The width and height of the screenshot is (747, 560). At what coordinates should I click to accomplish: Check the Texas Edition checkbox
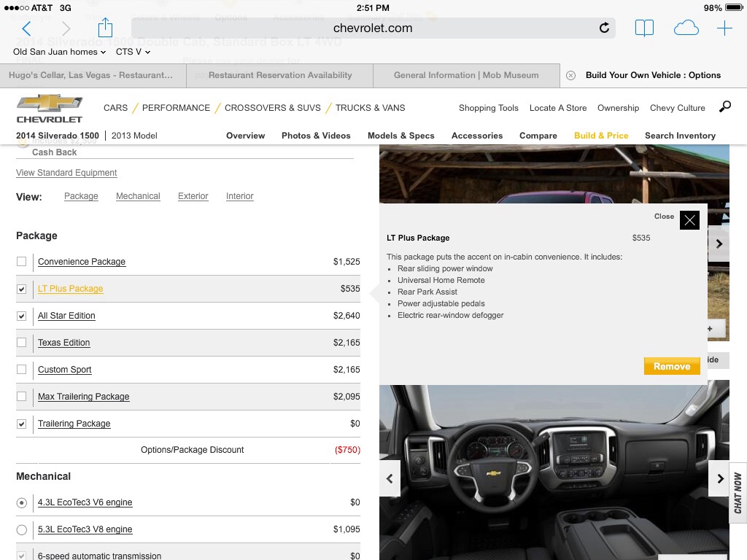(21, 343)
